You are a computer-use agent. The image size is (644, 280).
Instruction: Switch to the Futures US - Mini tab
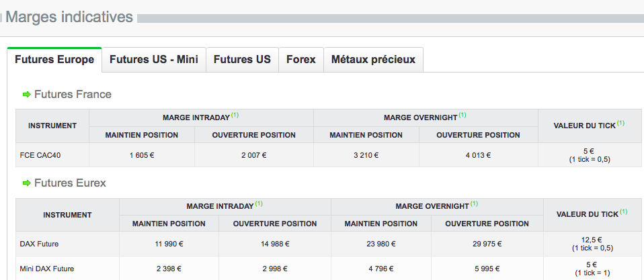[153, 60]
